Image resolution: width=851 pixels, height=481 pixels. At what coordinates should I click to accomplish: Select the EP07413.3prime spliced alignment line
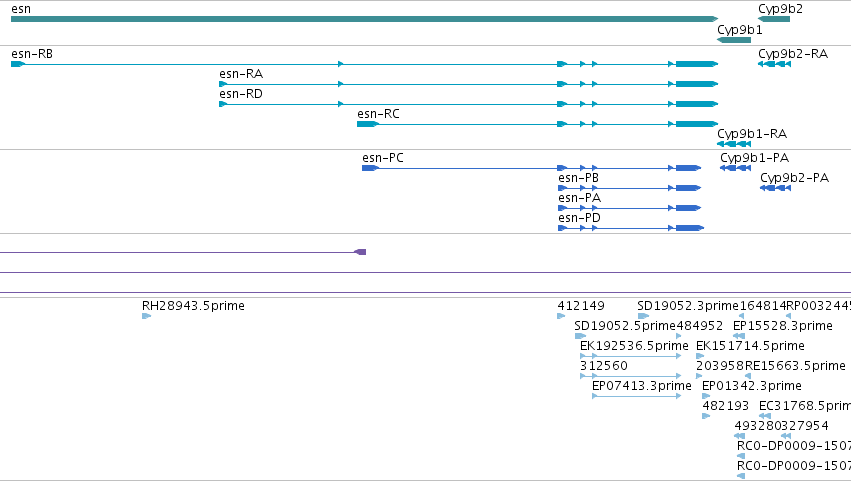[x=637, y=396]
